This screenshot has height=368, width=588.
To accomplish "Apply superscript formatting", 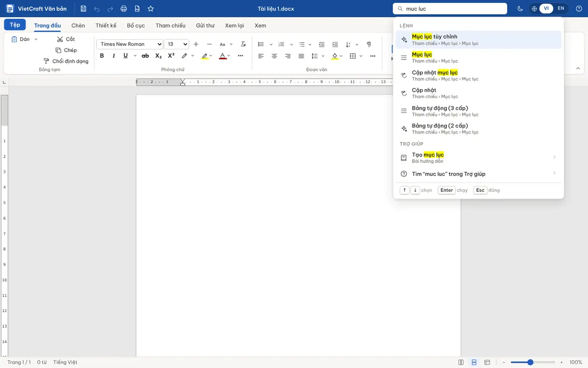I will [171, 56].
